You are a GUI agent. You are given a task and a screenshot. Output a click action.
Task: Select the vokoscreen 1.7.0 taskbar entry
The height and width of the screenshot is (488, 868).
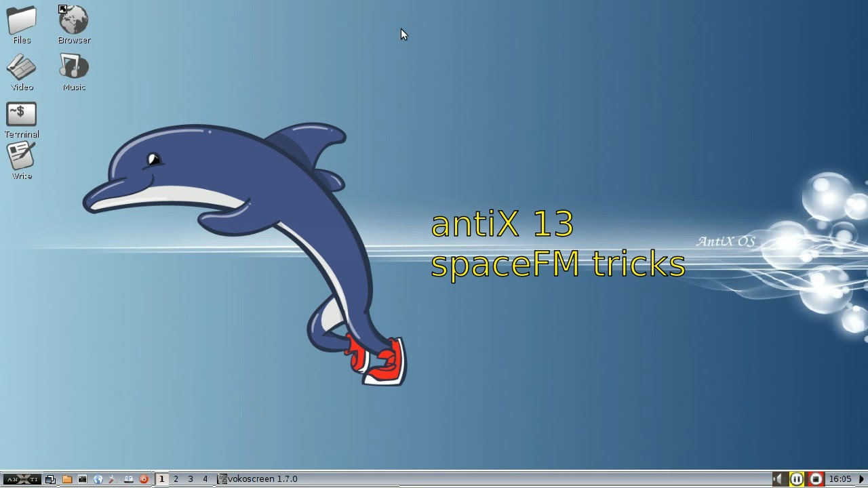click(x=258, y=479)
